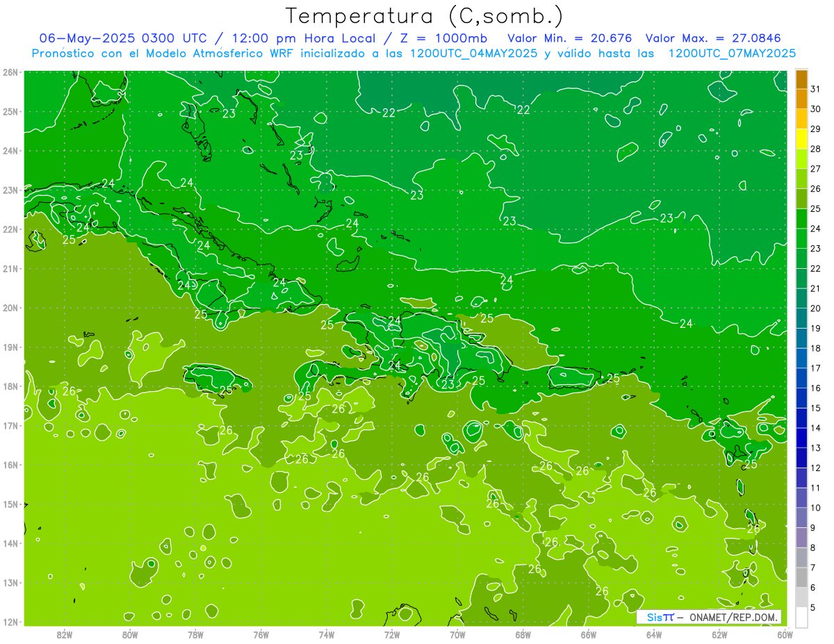The width and height of the screenshot is (834, 644).
Task: Click the white bottom swatch below 5
Action: [801, 617]
